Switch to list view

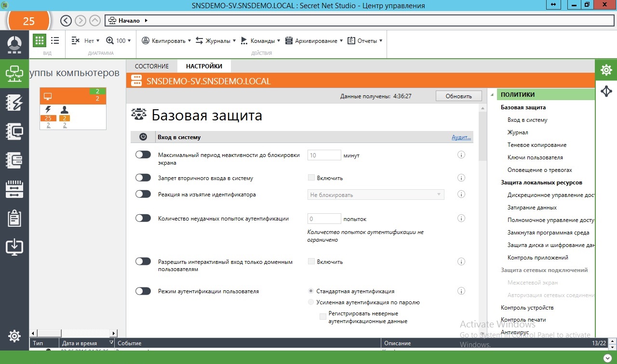tap(55, 41)
